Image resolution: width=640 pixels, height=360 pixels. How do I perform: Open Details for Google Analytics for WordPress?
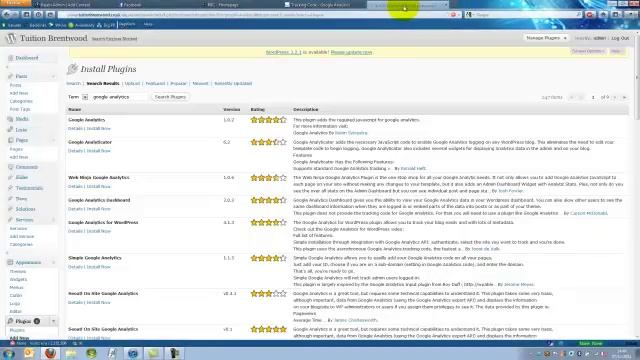tap(75, 231)
